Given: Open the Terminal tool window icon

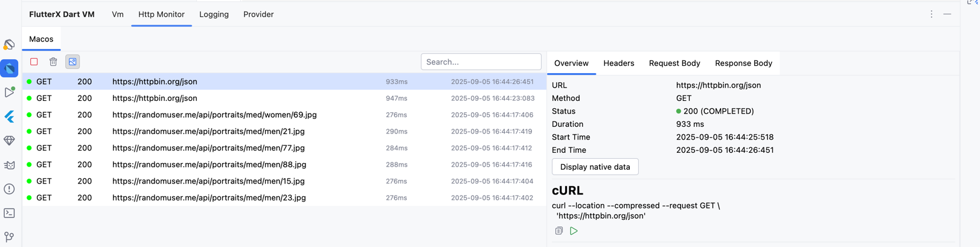Looking at the screenshot, I should click(x=9, y=213).
